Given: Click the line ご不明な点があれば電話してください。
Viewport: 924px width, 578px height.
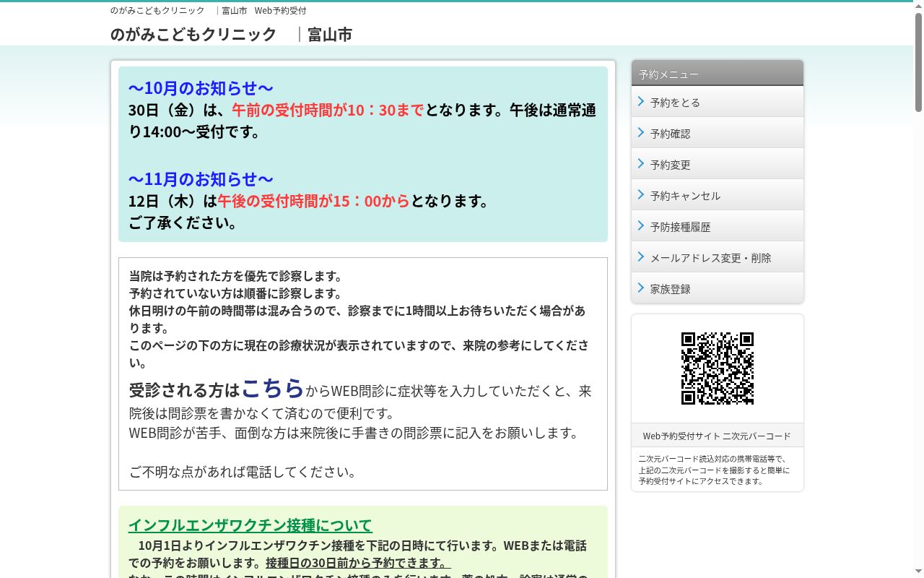Looking at the screenshot, I should coord(243,473).
